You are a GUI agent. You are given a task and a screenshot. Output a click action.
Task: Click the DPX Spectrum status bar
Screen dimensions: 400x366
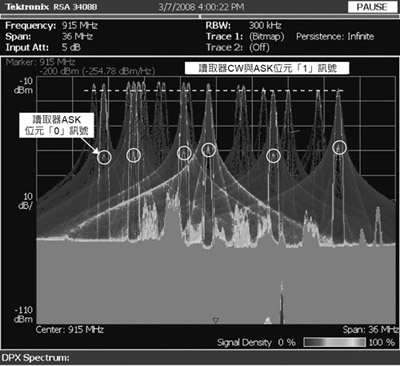pos(200,358)
